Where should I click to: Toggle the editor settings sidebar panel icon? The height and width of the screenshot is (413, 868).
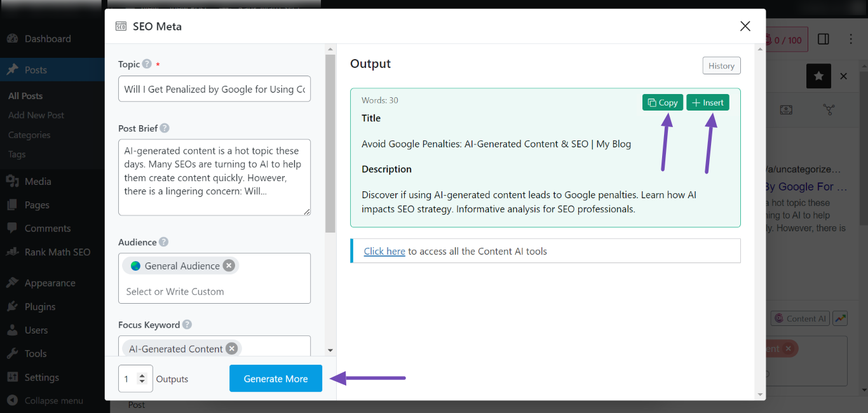tap(824, 39)
